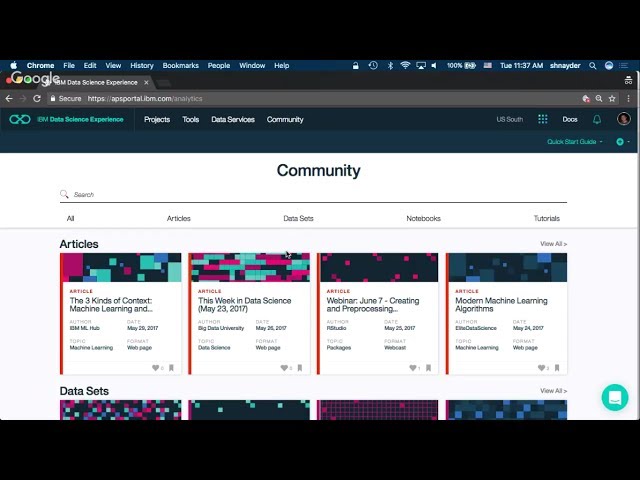Click the Modern Machine Learning article thumbnail
This screenshot has height=480, width=640.
click(508, 267)
